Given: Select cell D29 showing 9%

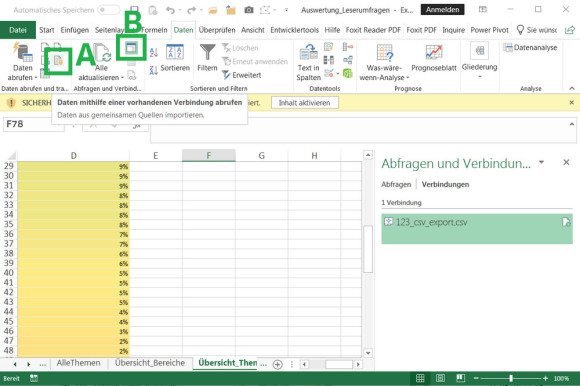Looking at the screenshot, I should 74,166.
